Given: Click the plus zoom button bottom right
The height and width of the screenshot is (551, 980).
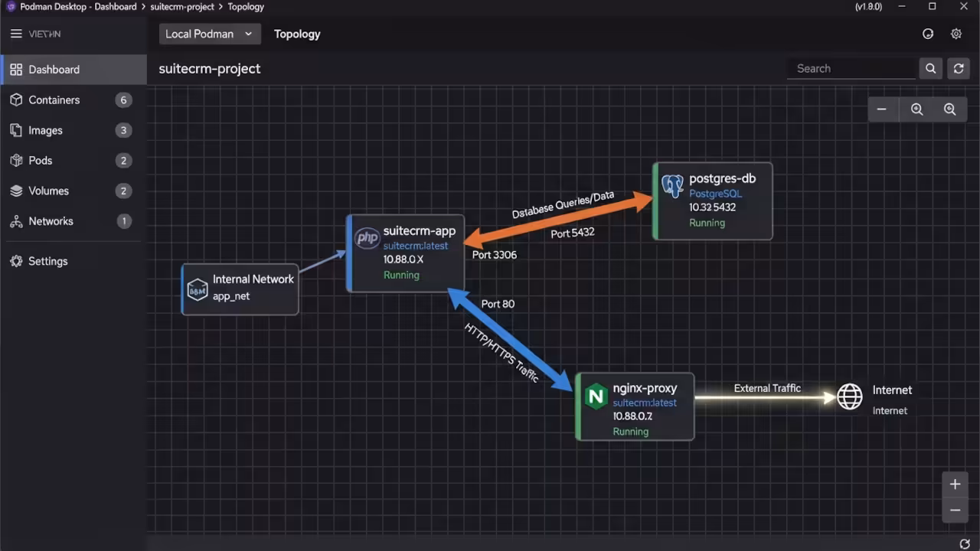Looking at the screenshot, I should tap(955, 484).
